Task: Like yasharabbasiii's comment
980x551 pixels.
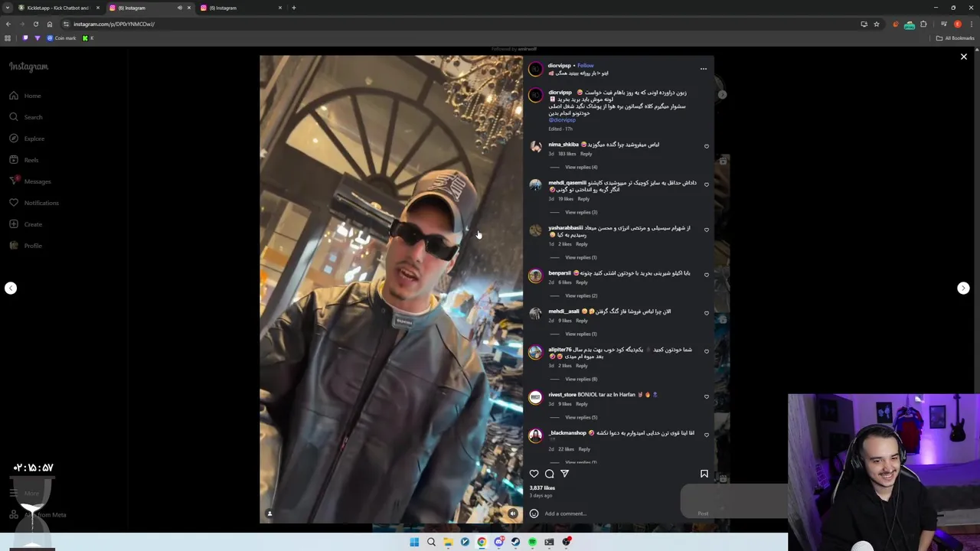Action: [707, 230]
